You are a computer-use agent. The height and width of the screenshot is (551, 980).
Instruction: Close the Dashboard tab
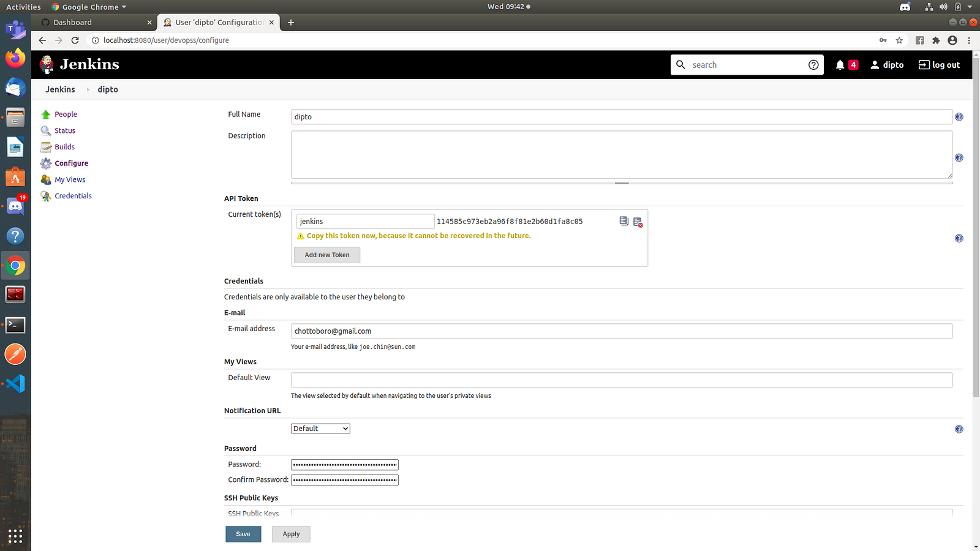[149, 22]
